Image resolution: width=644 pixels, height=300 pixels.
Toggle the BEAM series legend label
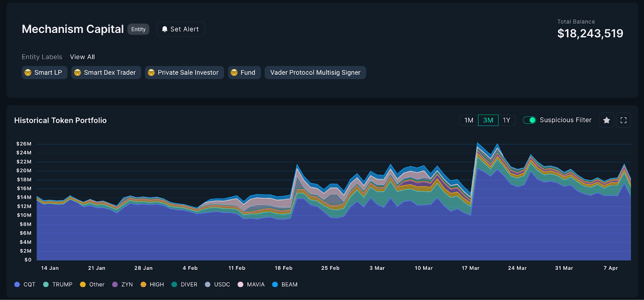(289, 284)
